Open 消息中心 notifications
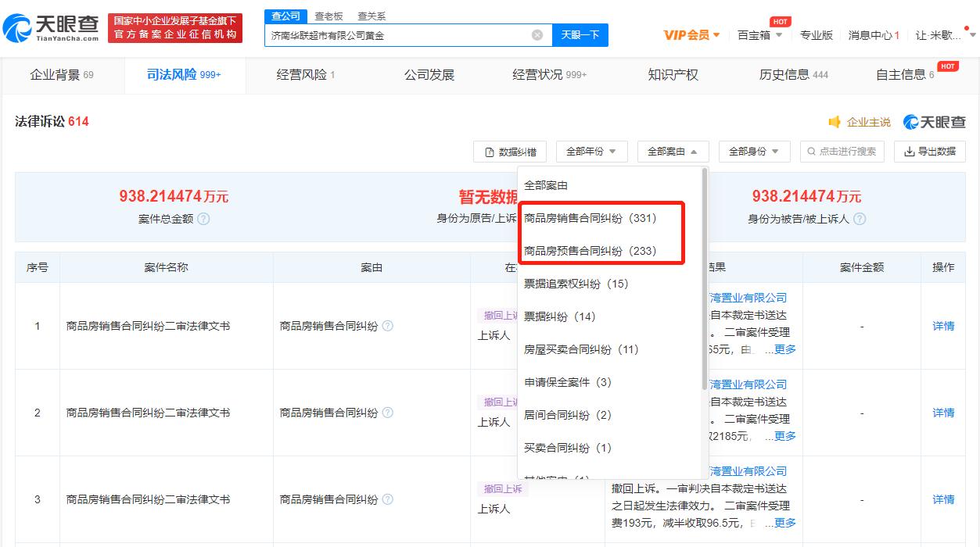The height and width of the screenshot is (547, 980). coord(874,35)
